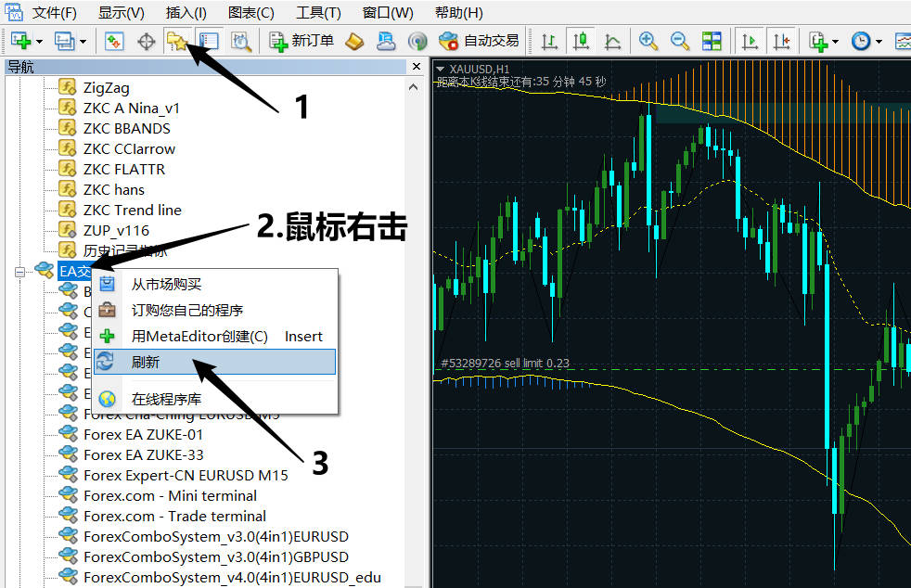Viewport: 911px width, 588px height.
Task: Open the 插入(I) menu
Action: (186, 12)
